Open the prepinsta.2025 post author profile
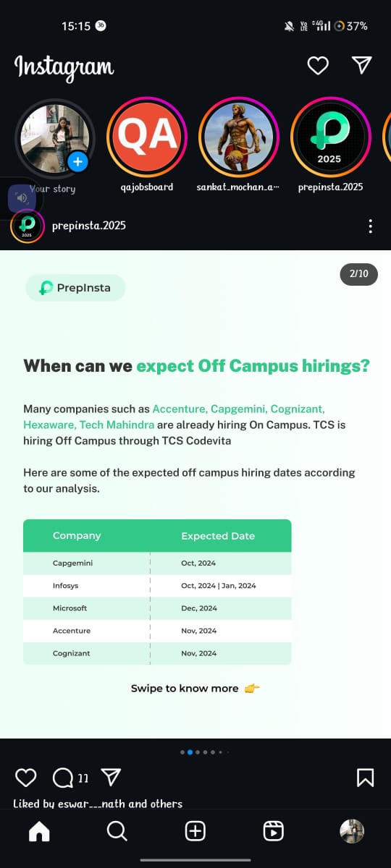The image size is (391, 868). [89, 226]
